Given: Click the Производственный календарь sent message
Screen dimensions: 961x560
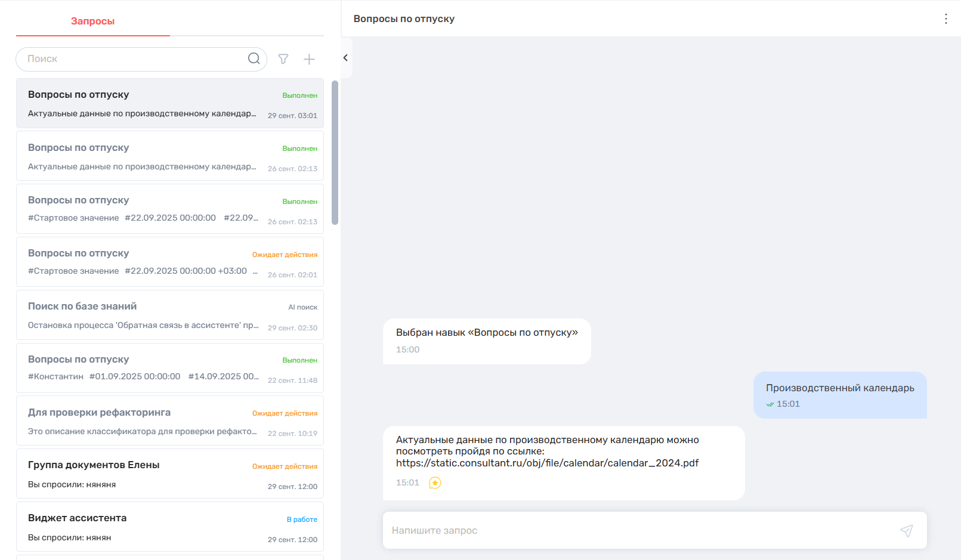Looking at the screenshot, I should point(839,395).
